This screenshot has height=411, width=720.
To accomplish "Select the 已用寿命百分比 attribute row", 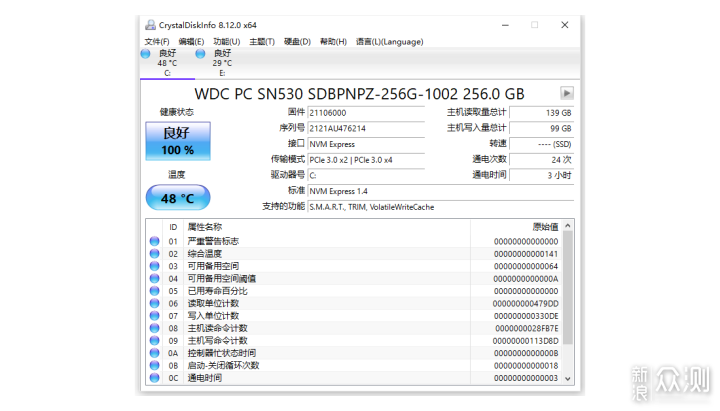I will click(x=354, y=291).
